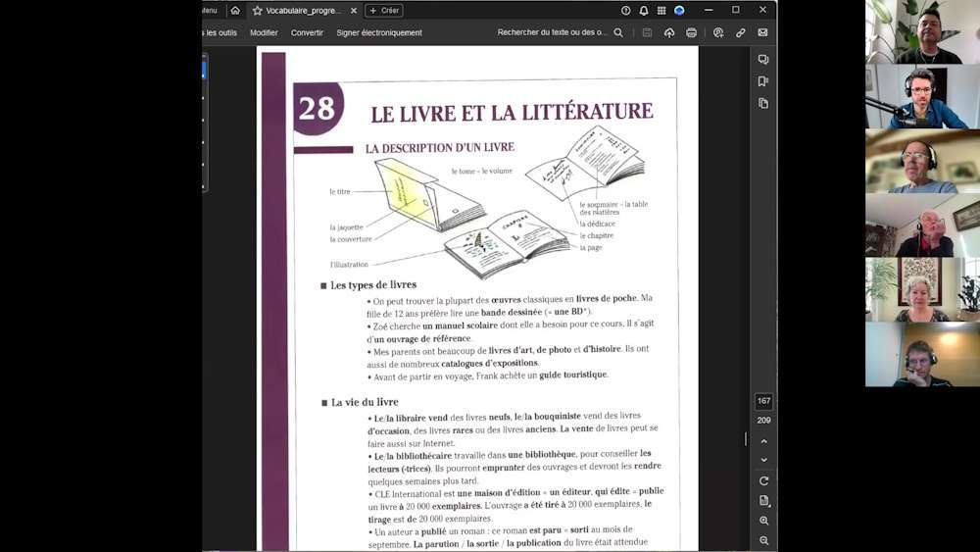The width and height of the screenshot is (980, 552).
Task: Click the label 'le titre'
Action: pos(340,192)
